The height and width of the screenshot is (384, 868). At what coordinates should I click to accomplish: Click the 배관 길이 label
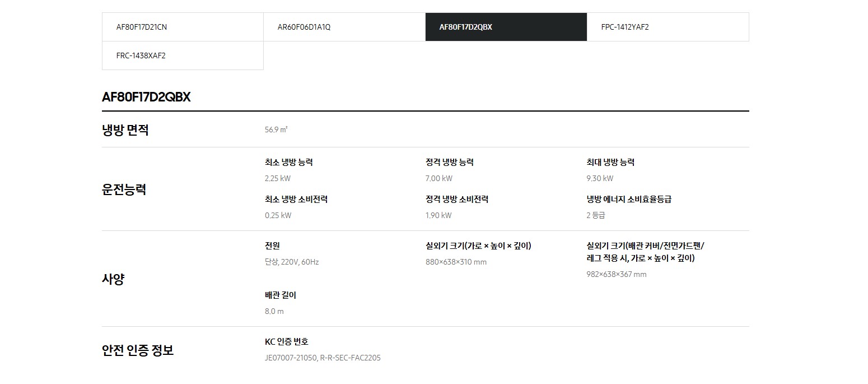point(281,295)
